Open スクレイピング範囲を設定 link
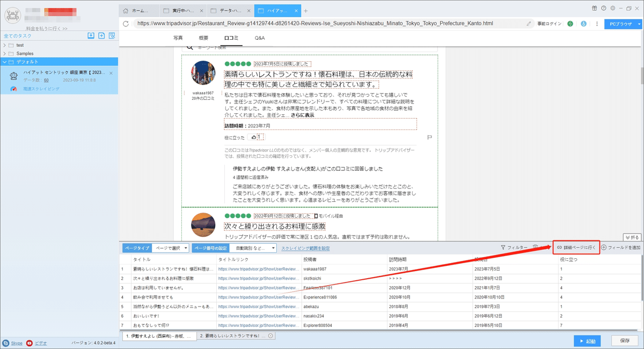 tap(305, 248)
